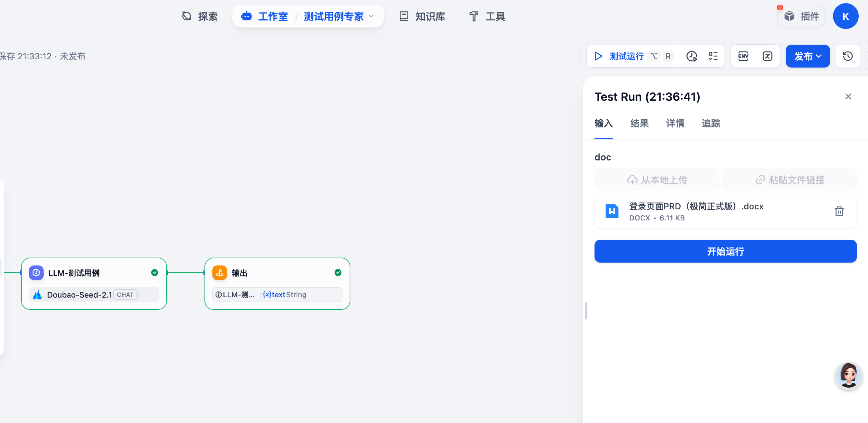Image resolution: width=868 pixels, height=423 pixels.
Task: Click the 输出 node success checkmark
Action: point(338,273)
